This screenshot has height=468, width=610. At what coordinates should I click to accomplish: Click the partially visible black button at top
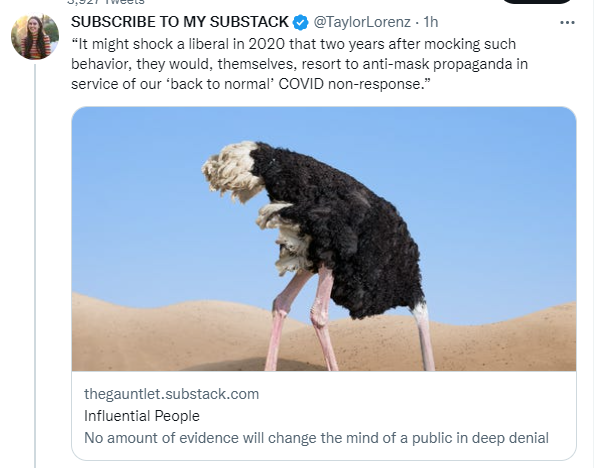tap(537, 2)
